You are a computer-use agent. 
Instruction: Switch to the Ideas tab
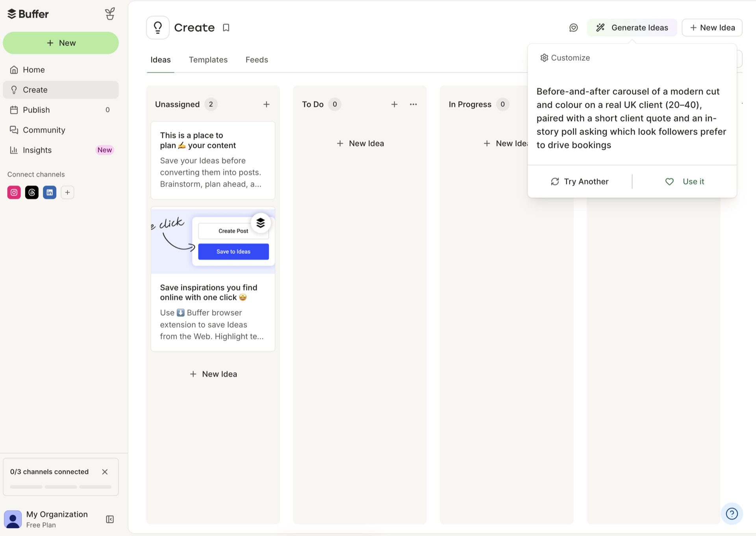161,60
